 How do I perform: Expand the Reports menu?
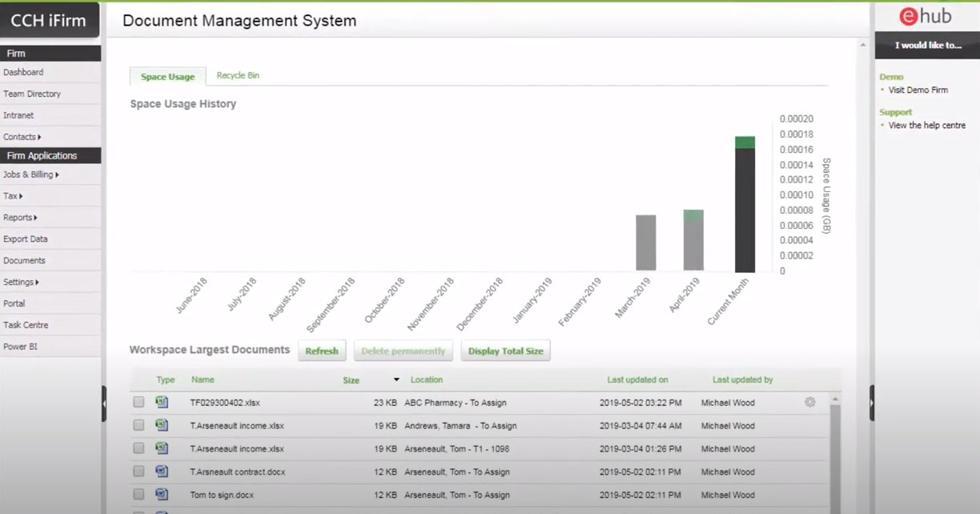20,217
